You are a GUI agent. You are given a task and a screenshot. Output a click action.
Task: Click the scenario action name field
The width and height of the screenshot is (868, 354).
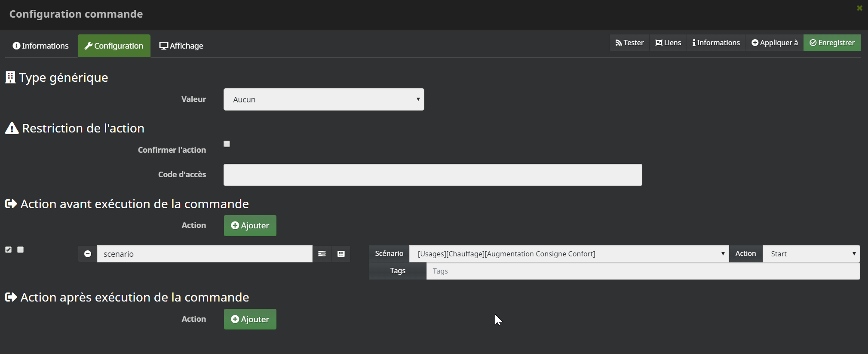pyautogui.click(x=205, y=254)
